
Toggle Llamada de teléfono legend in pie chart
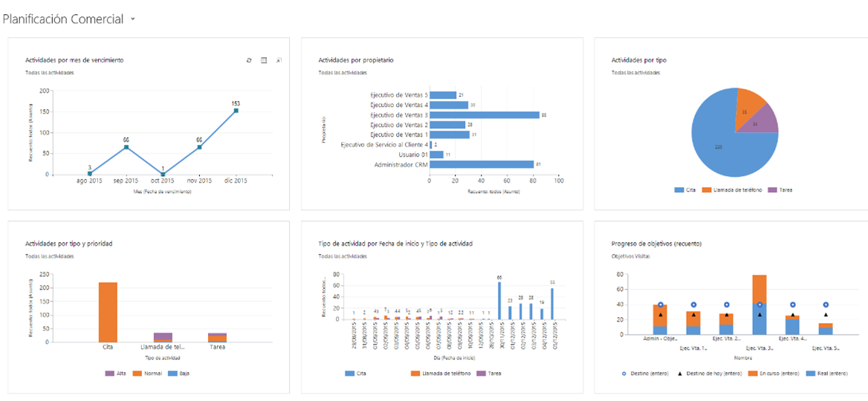(x=733, y=189)
